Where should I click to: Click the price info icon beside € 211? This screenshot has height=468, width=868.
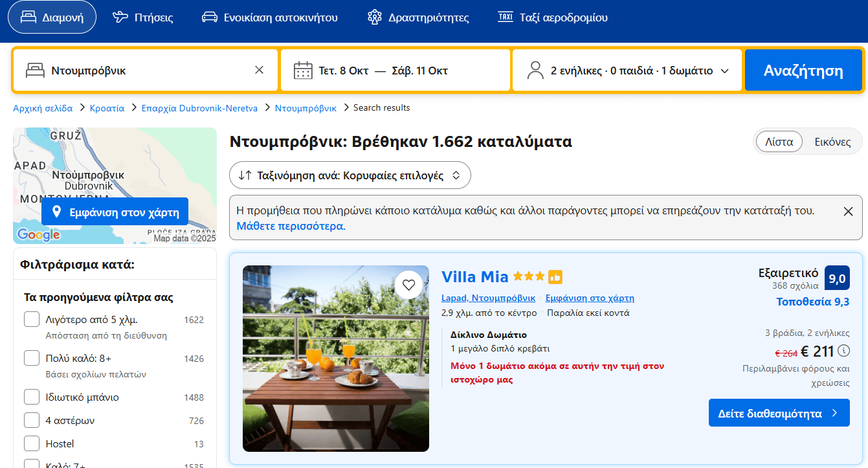843,351
